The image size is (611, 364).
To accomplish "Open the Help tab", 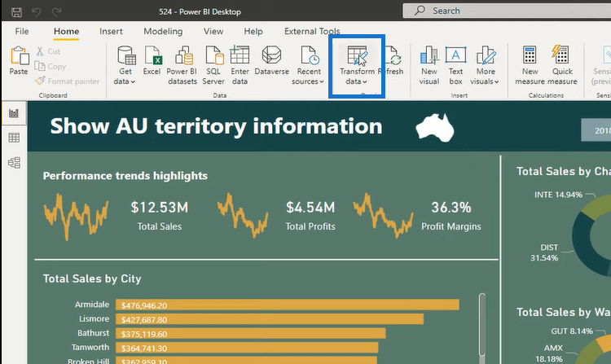I will 253,31.
